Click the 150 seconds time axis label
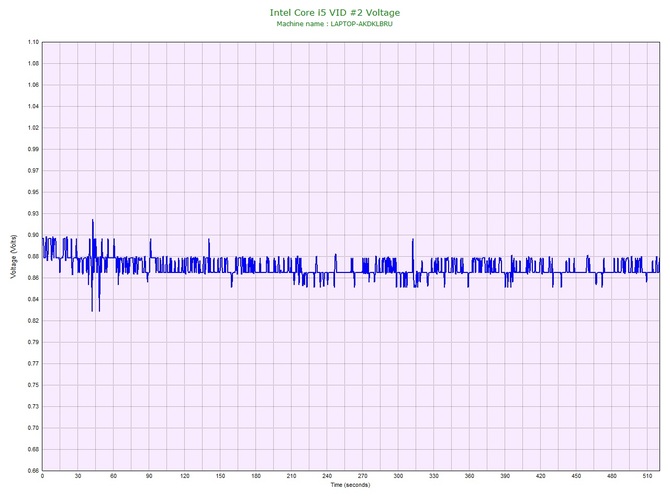670x502 pixels. tap(220, 476)
